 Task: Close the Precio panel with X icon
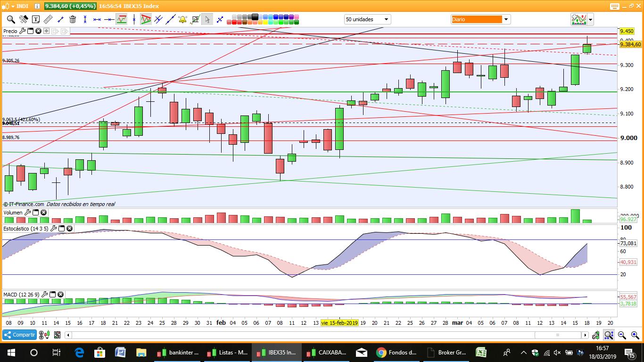click(38, 31)
